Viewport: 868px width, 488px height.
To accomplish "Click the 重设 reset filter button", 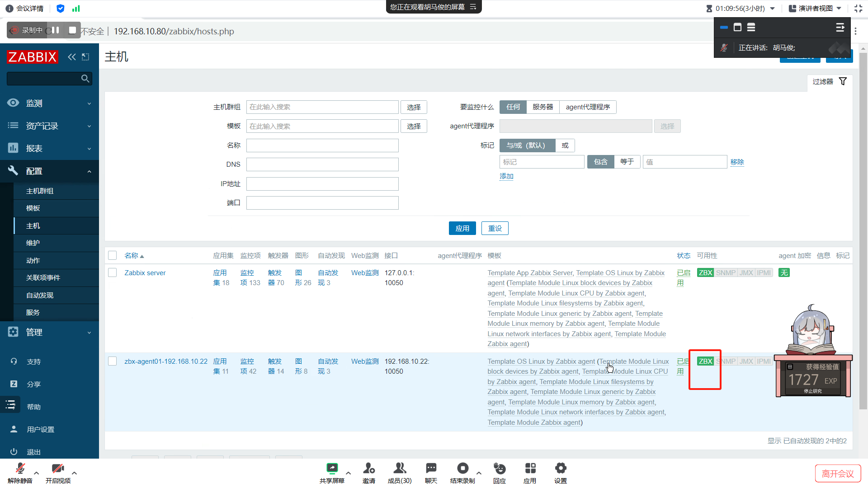I will (495, 228).
